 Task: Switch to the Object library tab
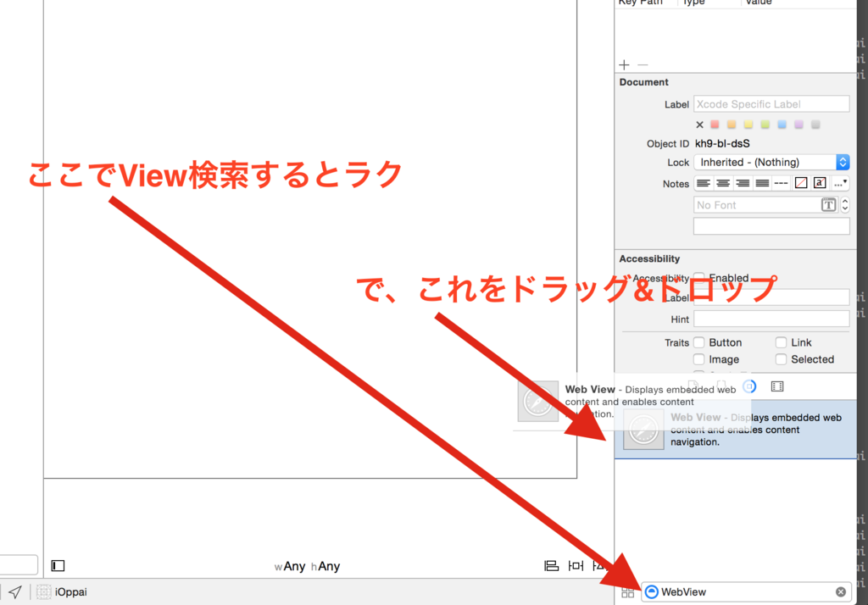(x=749, y=386)
